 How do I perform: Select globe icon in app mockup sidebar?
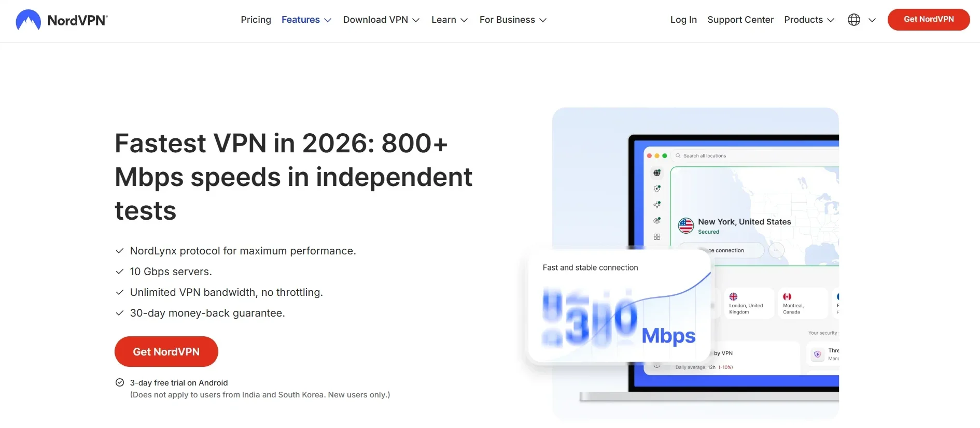point(657,173)
